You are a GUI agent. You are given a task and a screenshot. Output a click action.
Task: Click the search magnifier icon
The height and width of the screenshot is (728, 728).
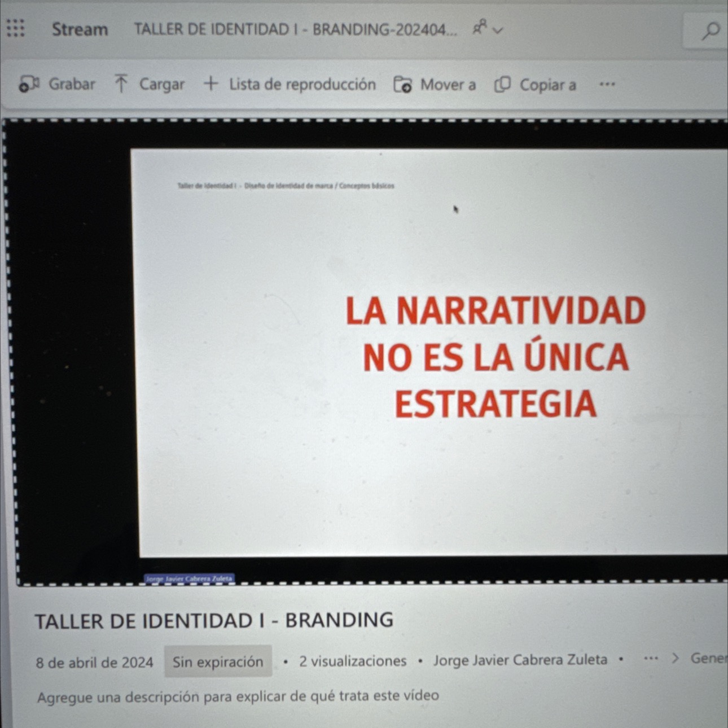point(711,30)
